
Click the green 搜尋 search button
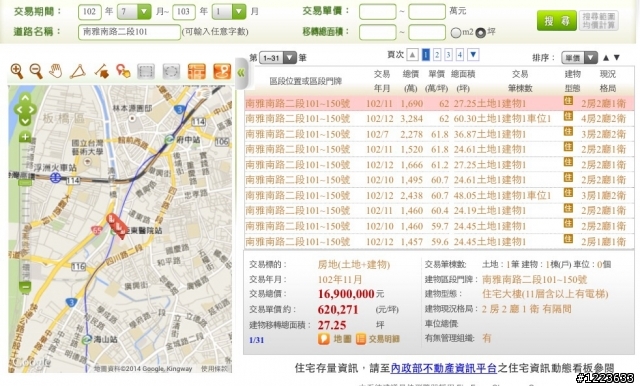(556, 20)
